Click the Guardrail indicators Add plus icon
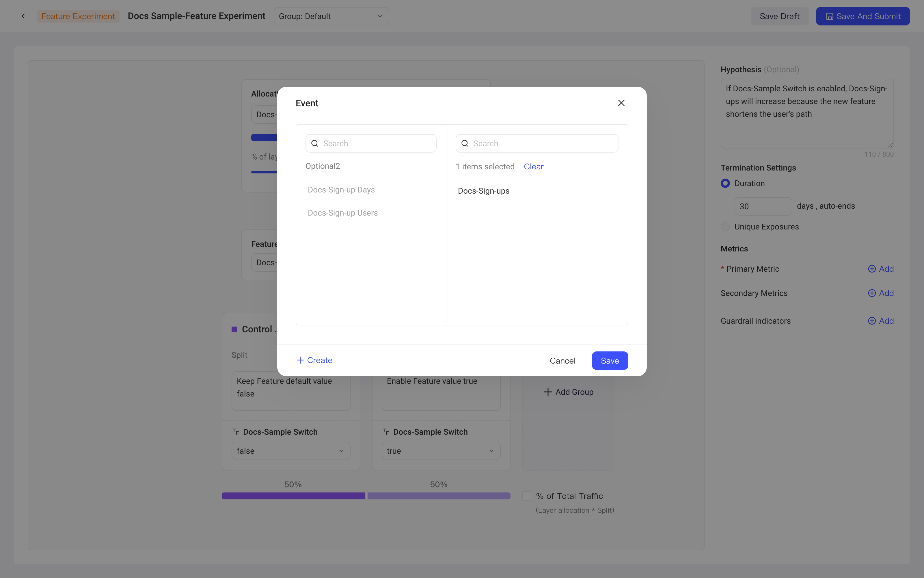The height and width of the screenshot is (578, 924). [872, 321]
